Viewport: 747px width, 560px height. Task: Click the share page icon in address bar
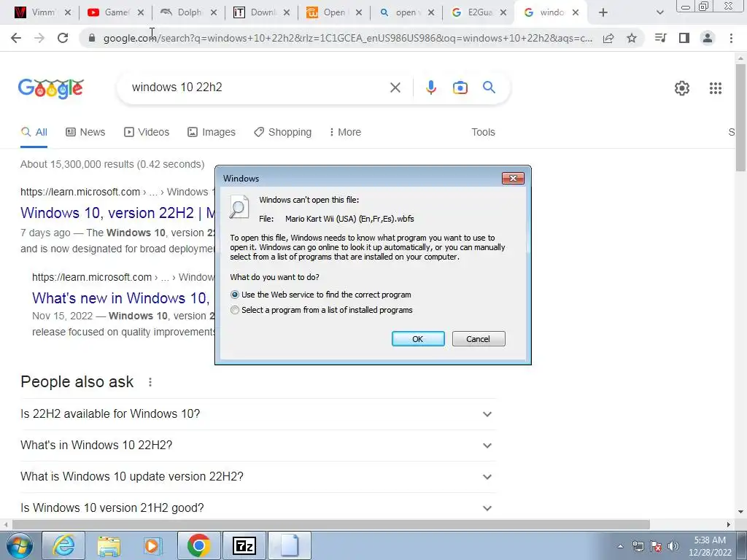608,38
